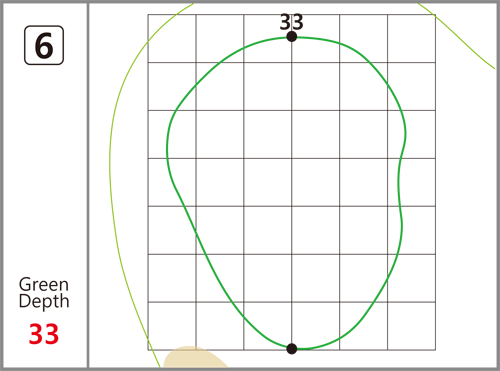
Task: Click the gray vertical divider beside the left panel
Action: [88, 185]
